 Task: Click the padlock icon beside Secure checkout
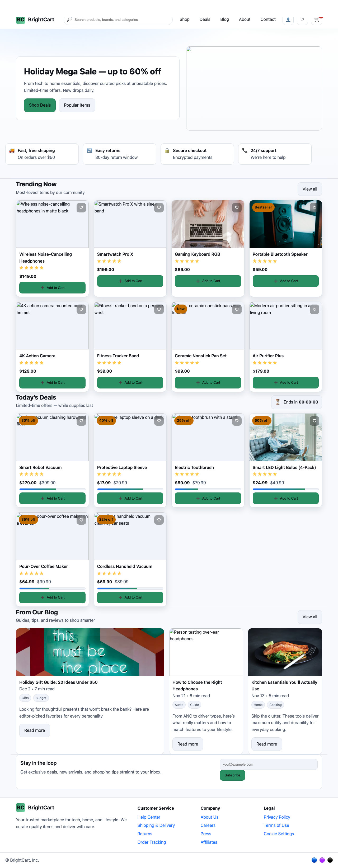[167, 151]
